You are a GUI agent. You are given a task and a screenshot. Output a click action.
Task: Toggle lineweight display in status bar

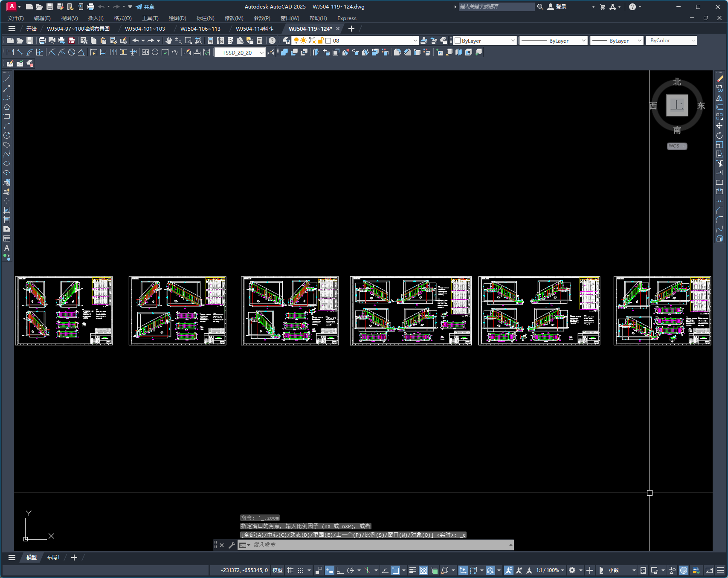coord(412,570)
